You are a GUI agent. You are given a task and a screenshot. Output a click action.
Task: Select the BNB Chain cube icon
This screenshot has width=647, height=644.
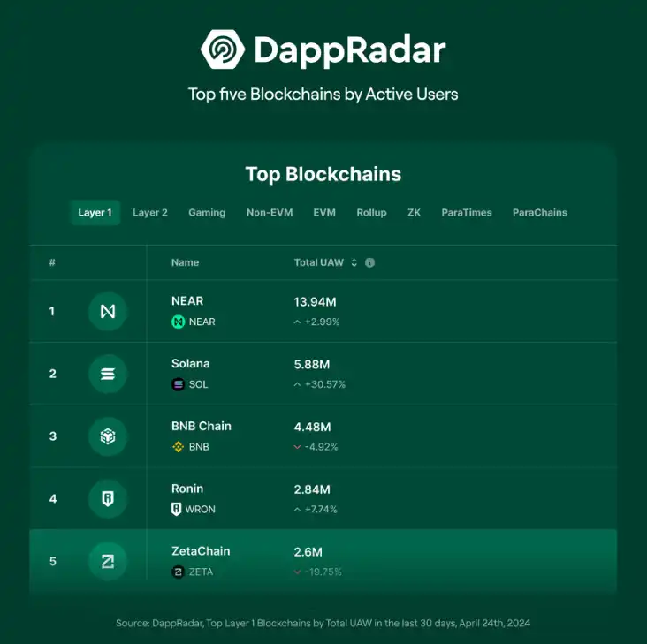tap(108, 436)
